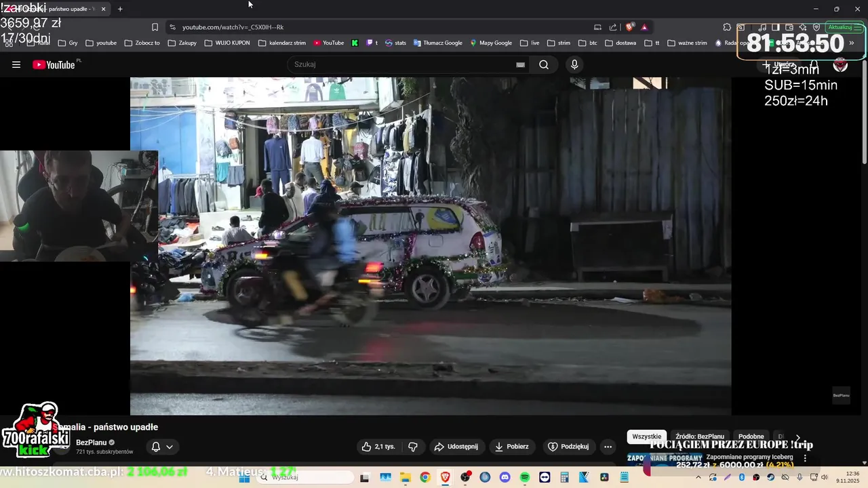This screenshot has height=488, width=868.
Task: Open Notepad from the taskbar
Action: pyautogui.click(x=625, y=477)
